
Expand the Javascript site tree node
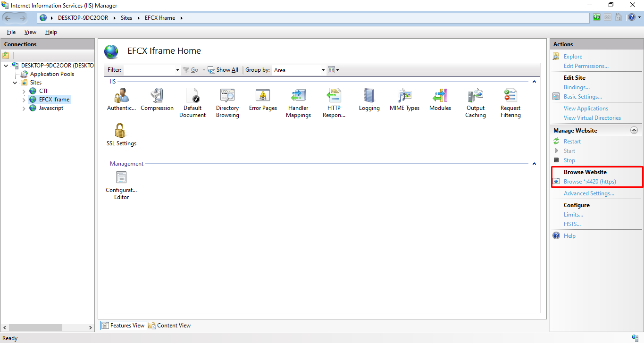tap(25, 108)
